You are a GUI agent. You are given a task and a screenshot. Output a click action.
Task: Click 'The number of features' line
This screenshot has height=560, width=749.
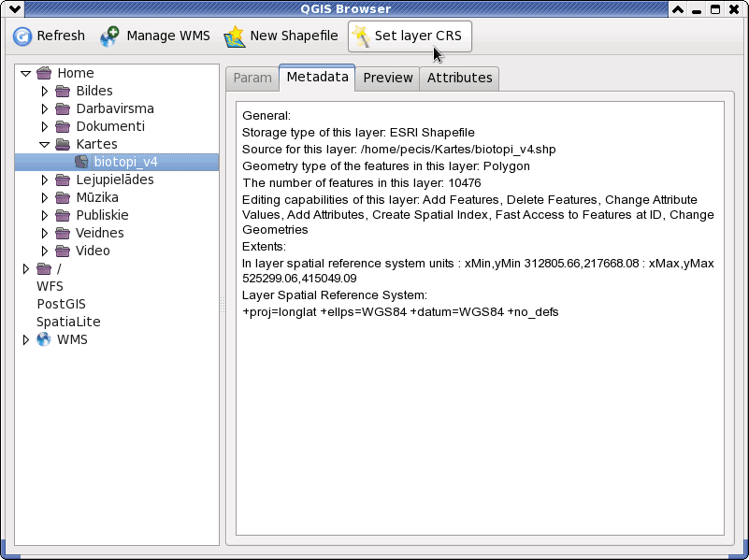[x=362, y=183]
